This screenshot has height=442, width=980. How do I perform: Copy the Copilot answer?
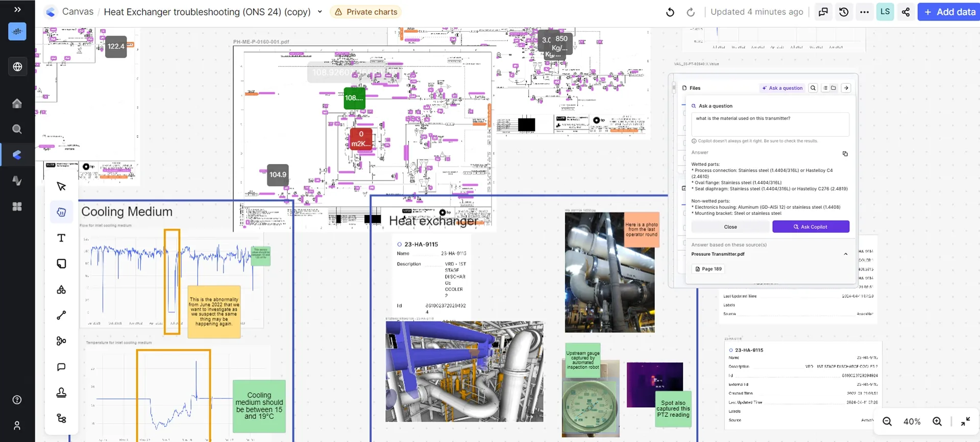(845, 154)
